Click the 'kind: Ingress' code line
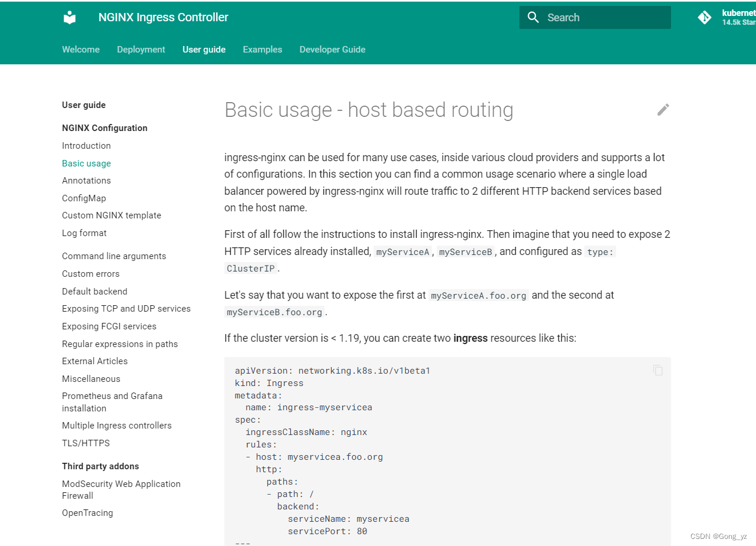Image resolution: width=756 pixels, height=546 pixels. pyautogui.click(x=269, y=383)
